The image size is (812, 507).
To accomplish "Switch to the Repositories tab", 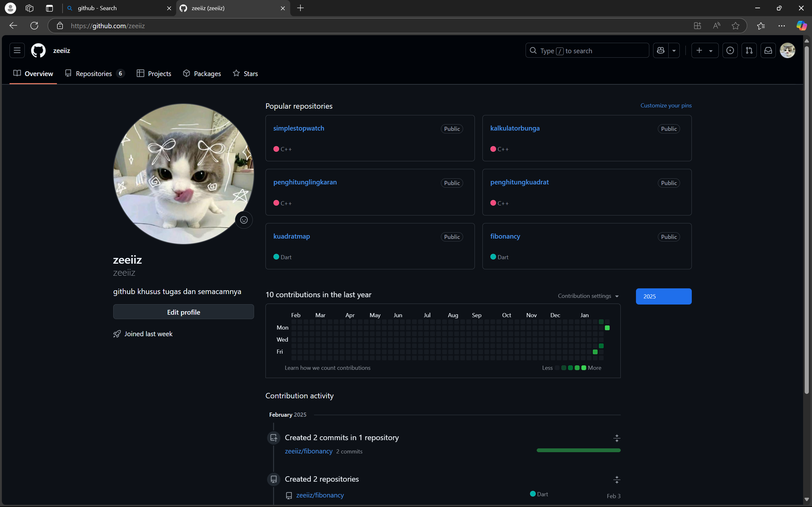I will pos(94,74).
